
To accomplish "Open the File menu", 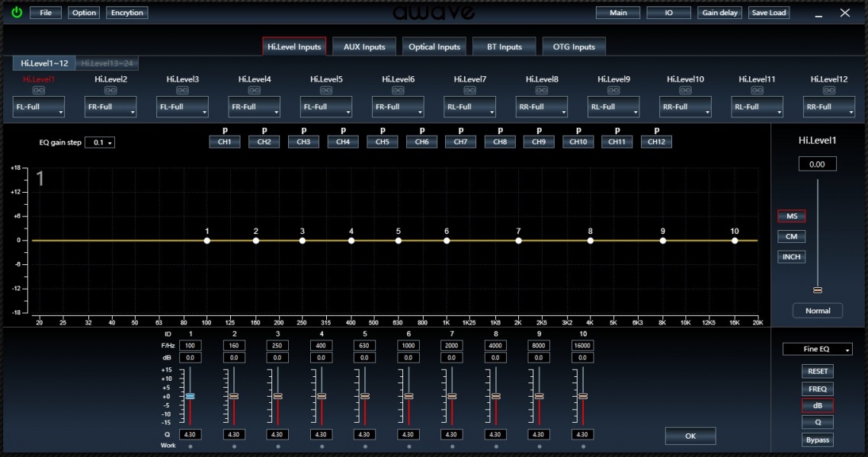I will pos(46,13).
